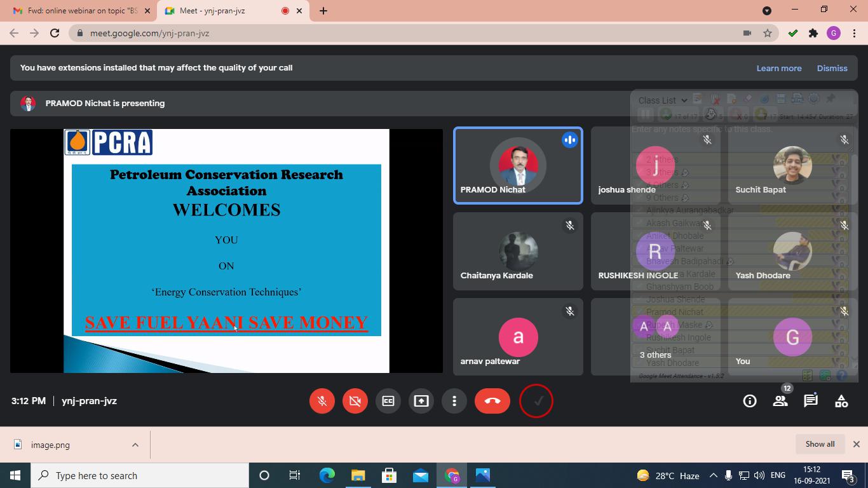Open the meeting details info icon
Viewport: 868px width, 488px height.
point(750,401)
